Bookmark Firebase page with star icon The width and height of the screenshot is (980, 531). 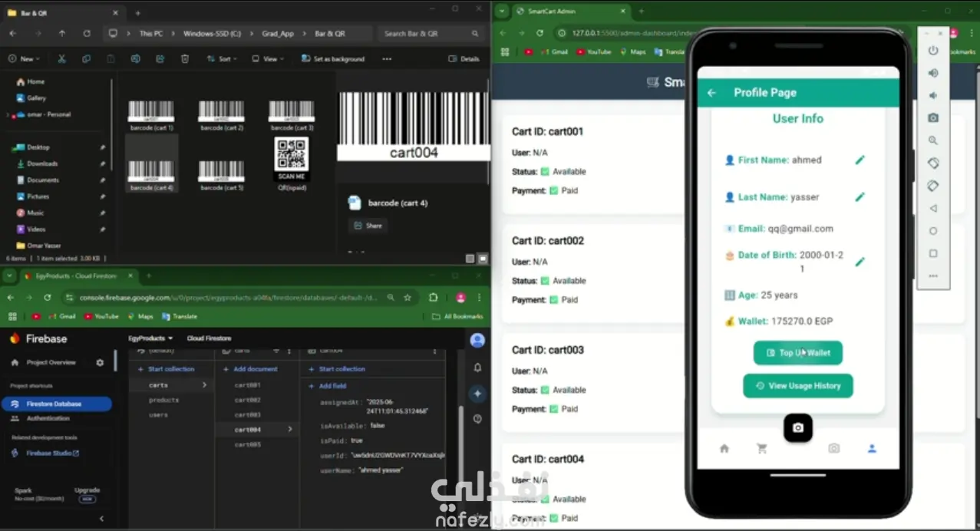pyautogui.click(x=408, y=298)
